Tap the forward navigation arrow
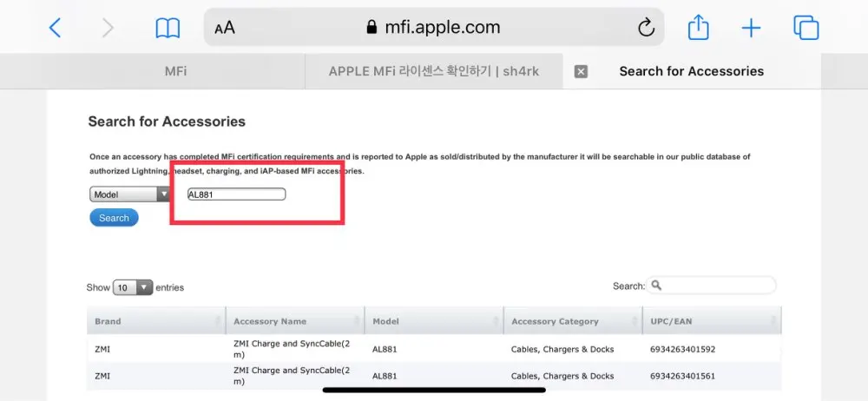 pos(108,27)
